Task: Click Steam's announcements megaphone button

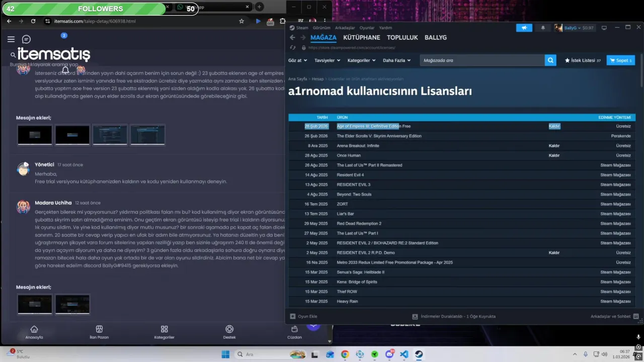Action: pos(524,28)
